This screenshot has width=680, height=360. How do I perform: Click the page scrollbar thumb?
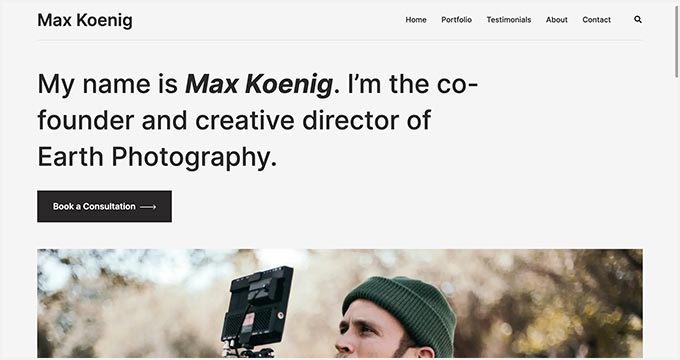(x=677, y=40)
